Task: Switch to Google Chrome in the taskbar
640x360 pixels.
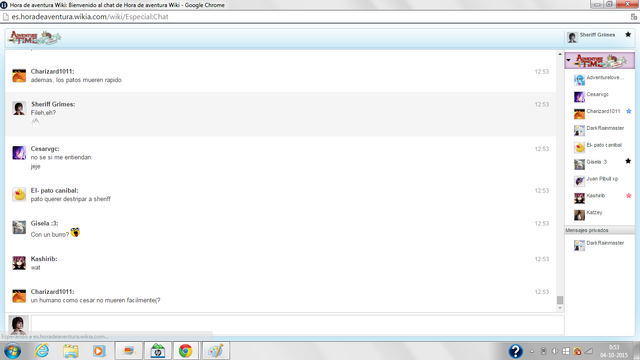Action: coord(185,351)
